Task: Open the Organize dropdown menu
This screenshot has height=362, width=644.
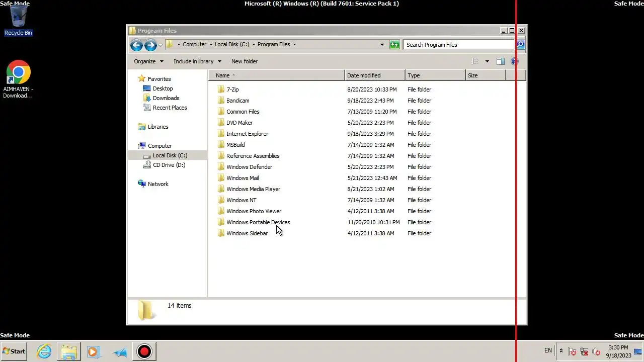Action: coord(148,61)
